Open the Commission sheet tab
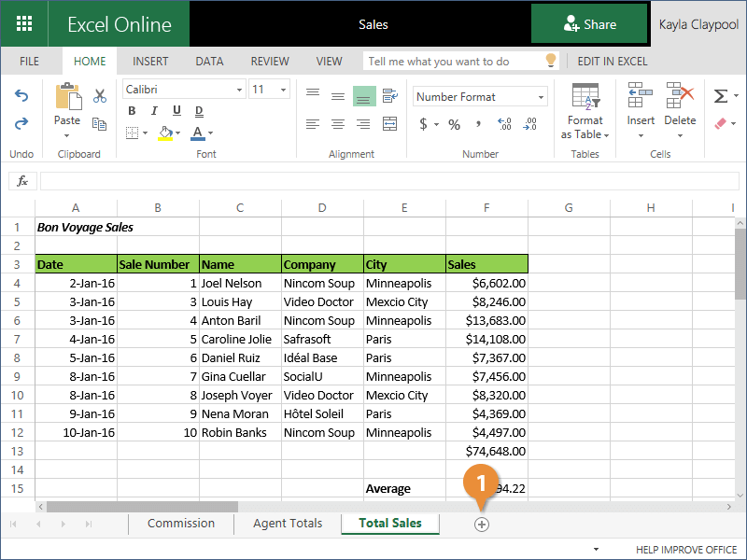Image resolution: width=747 pixels, height=560 pixels. [181, 524]
